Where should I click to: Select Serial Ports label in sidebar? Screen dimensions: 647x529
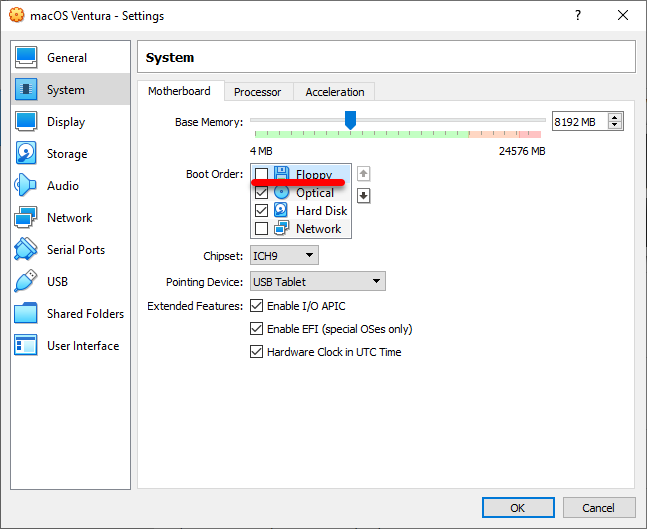[x=76, y=250]
